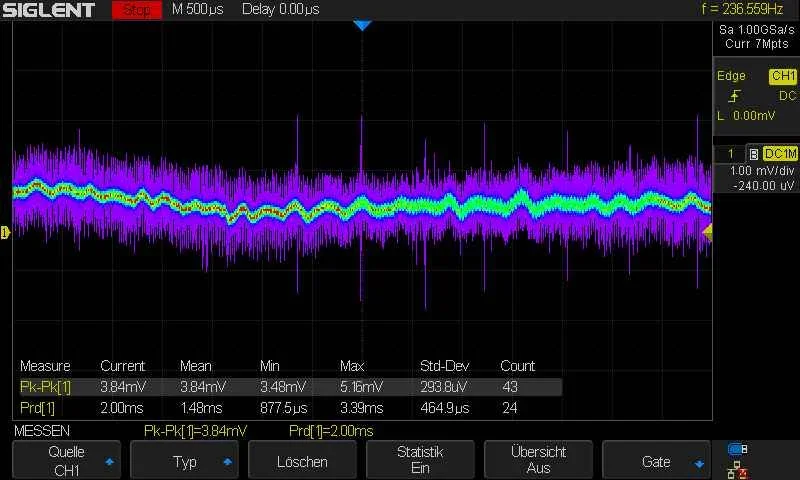Click the bandwidth limit B icon
Image resolution: width=800 pixels, height=480 pixels.
753,154
